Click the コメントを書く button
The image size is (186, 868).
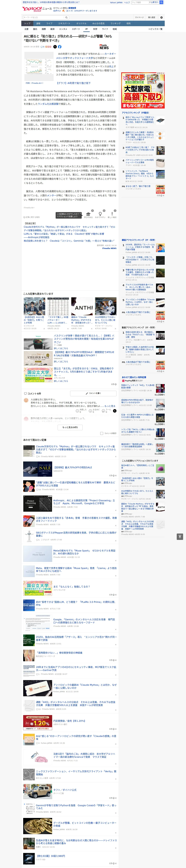[x=93, y=393]
